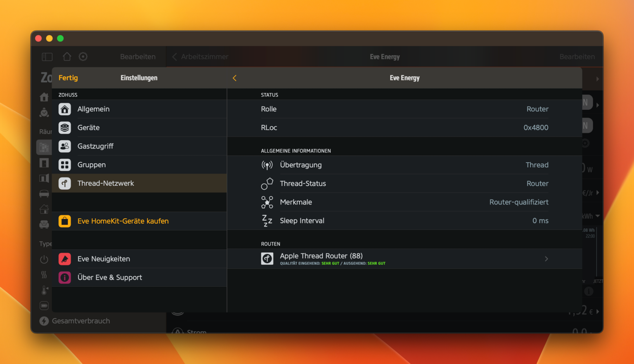Click the Thread-Netzwerk icon in sidebar
The image size is (634, 364).
coord(65,183)
